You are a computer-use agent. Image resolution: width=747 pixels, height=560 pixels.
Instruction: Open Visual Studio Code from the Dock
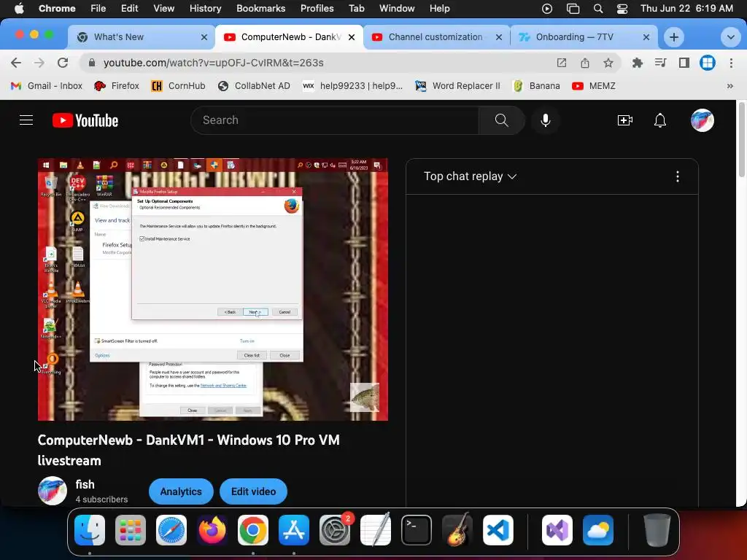pyautogui.click(x=498, y=530)
